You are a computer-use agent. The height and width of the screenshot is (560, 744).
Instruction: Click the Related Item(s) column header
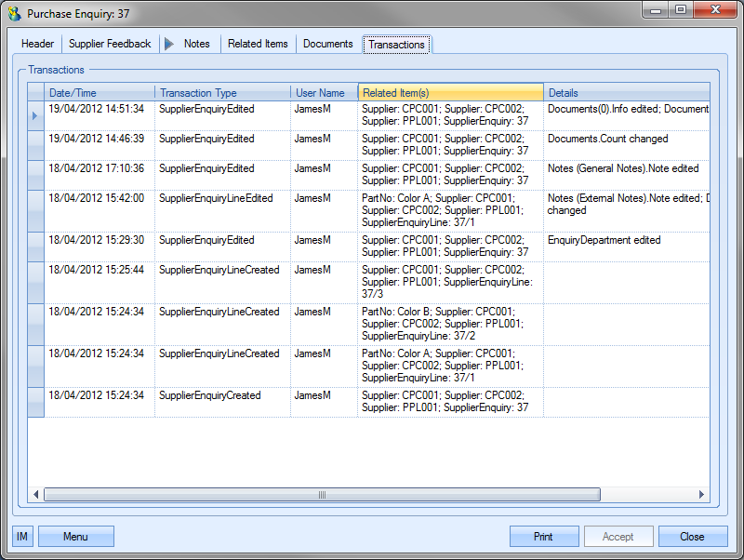450,93
